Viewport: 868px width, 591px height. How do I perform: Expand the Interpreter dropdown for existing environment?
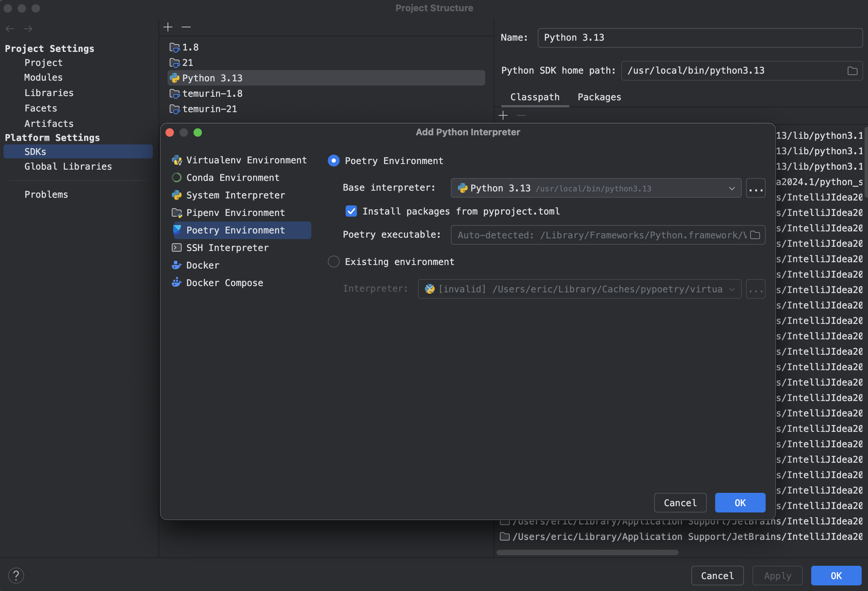pos(732,288)
